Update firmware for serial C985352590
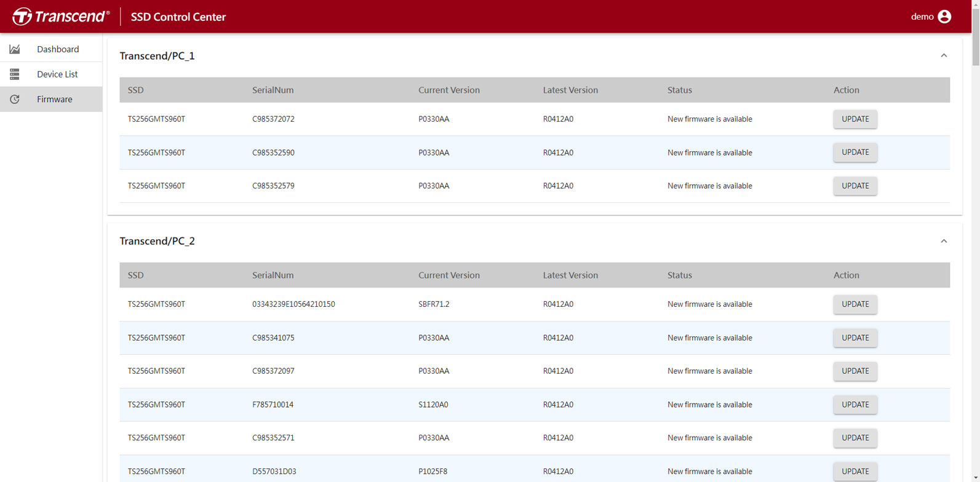 (x=855, y=152)
